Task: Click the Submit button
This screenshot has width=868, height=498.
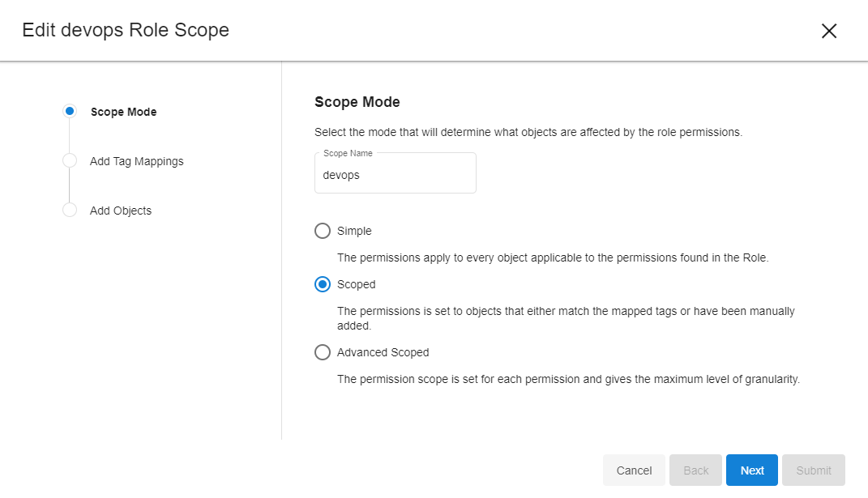Action: (813, 470)
